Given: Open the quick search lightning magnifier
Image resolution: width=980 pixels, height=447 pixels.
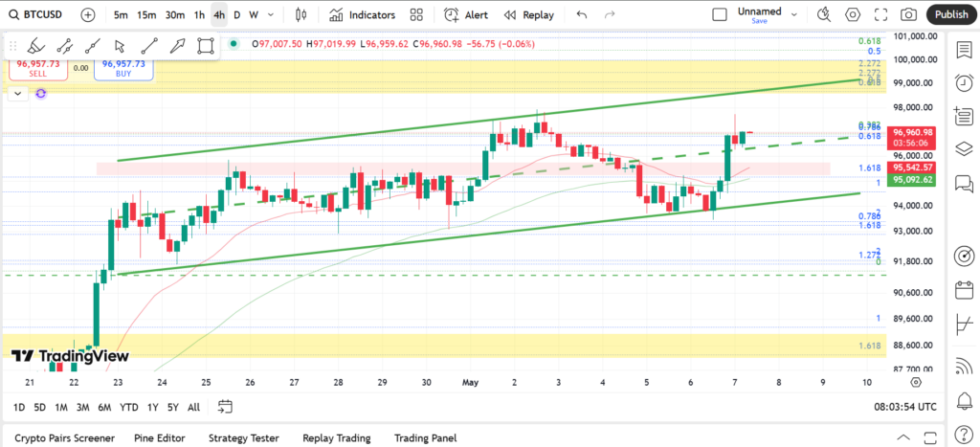Looking at the screenshot, I should [x=824, y=14].
